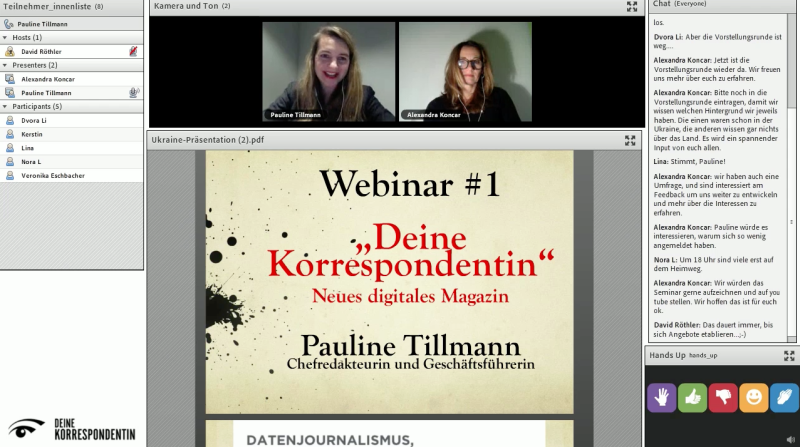Click participant icon next to Kerstin
The width and height of the screenshot is (800, 447).
(10, 134)
